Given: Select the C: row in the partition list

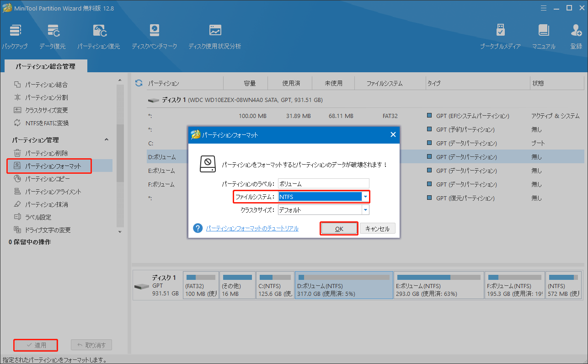Looking at the screenshot, I should tap(365, 143).
